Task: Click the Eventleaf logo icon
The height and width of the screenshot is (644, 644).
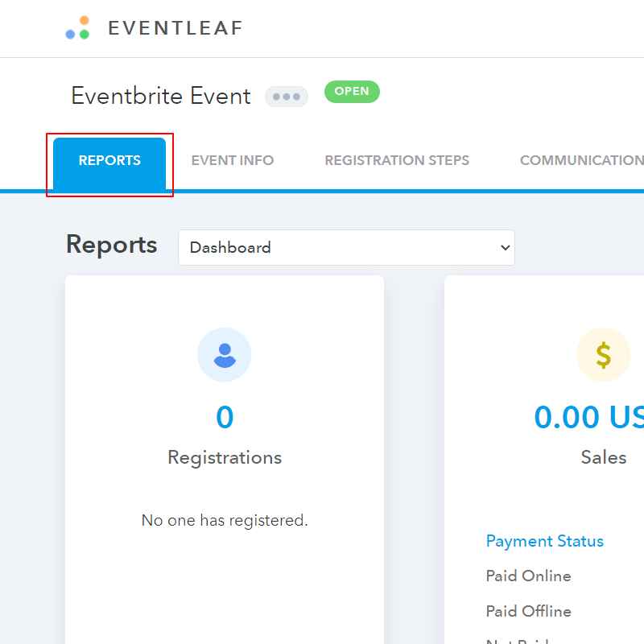Action: coord(78,28)
